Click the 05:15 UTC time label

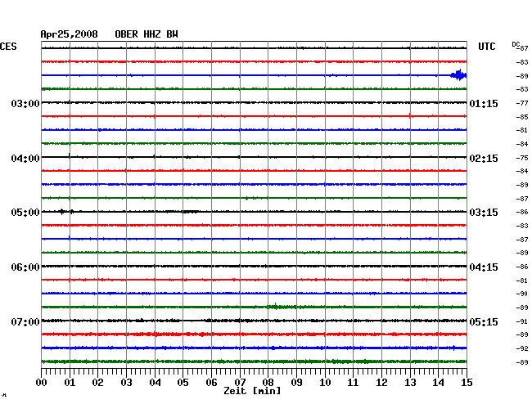pyautogui.click(x=484, y=321)
